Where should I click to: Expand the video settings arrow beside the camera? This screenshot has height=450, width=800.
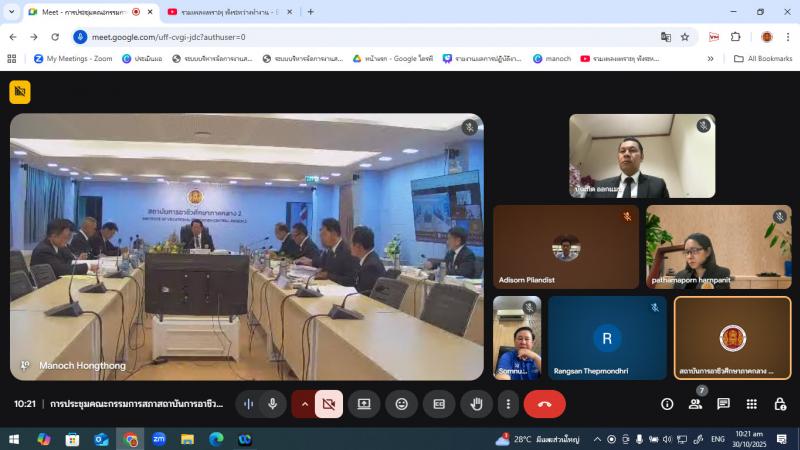point(304,404)
